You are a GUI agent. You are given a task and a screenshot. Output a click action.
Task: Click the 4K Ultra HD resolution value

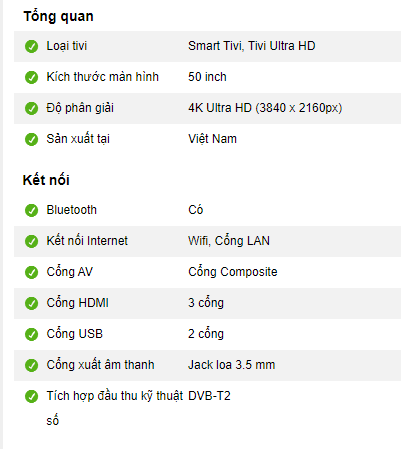pyautogui.click(x=265, y=108)
